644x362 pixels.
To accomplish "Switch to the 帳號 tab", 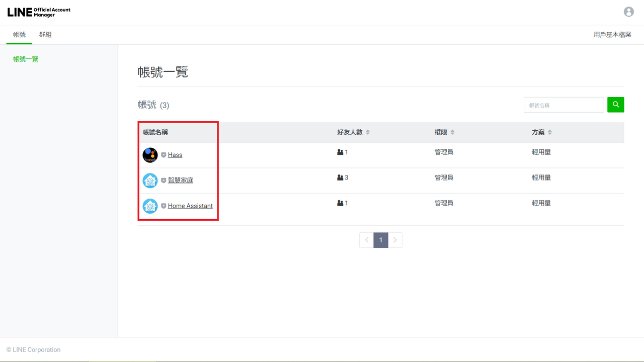I will point(19,35).
